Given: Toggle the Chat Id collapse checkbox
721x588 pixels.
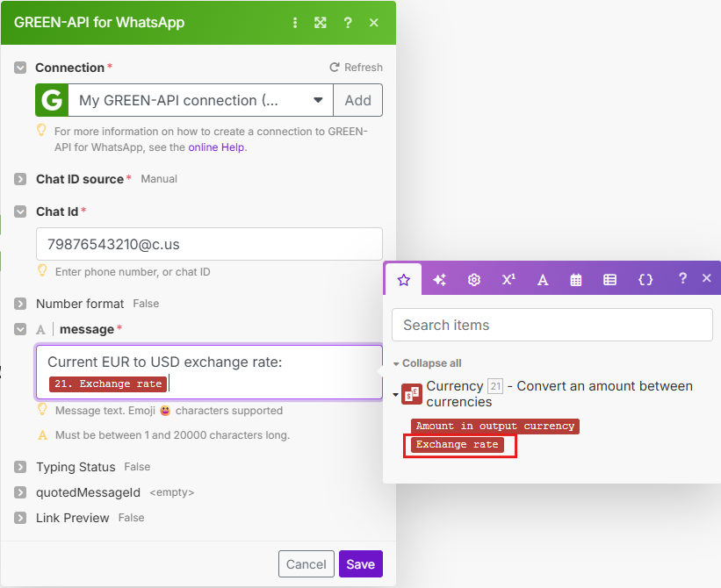Looking at the screenshot, I should point(21,212).
